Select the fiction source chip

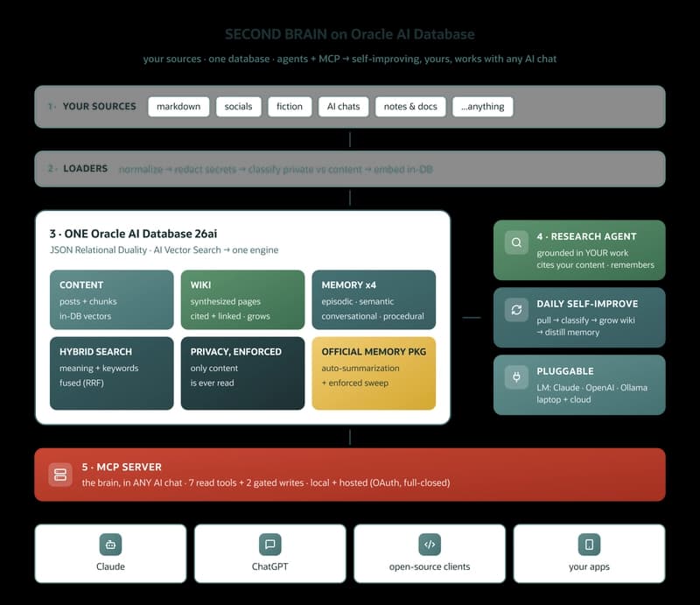pyautogui.click(x=290, y=107)
